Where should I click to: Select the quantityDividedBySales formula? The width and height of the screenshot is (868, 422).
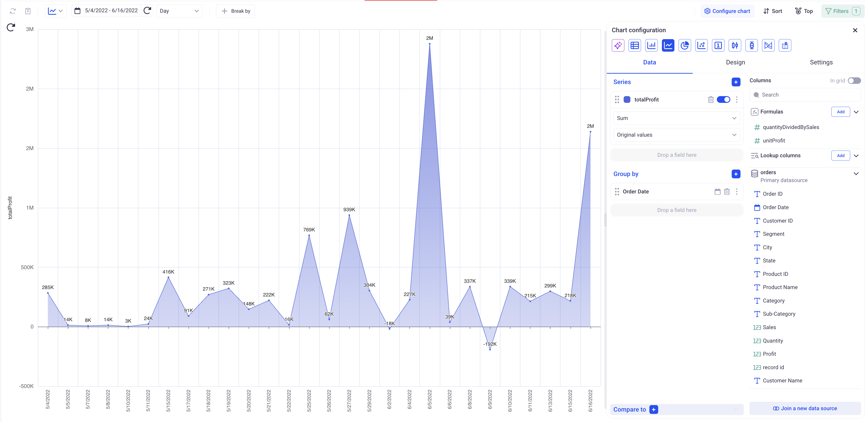791,127
